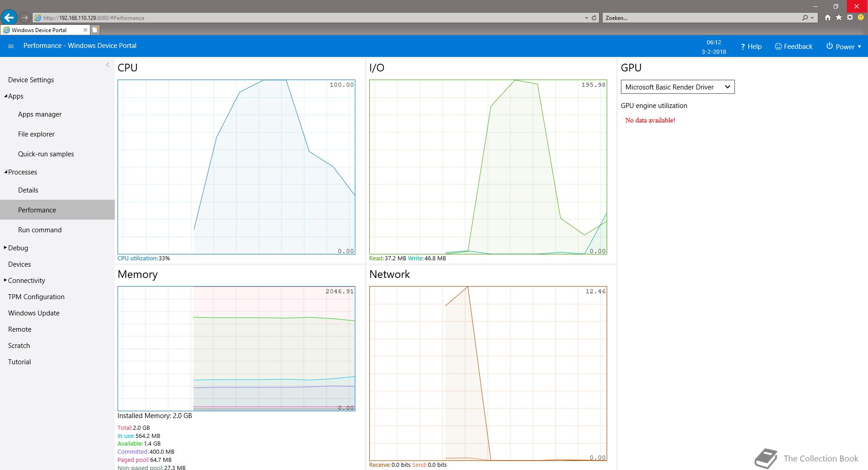Open the GPU adapter dropdown
This screenshot has height=470, width=868.
[x=678, y=87]
